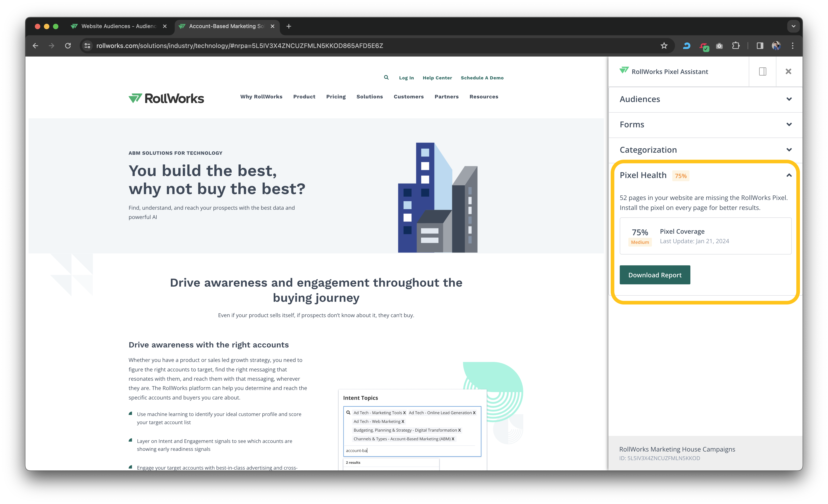The height and width of the screenshot is (504, 828).
Task: Click the '2 results' text in Intent Topics
Action: 353,463
